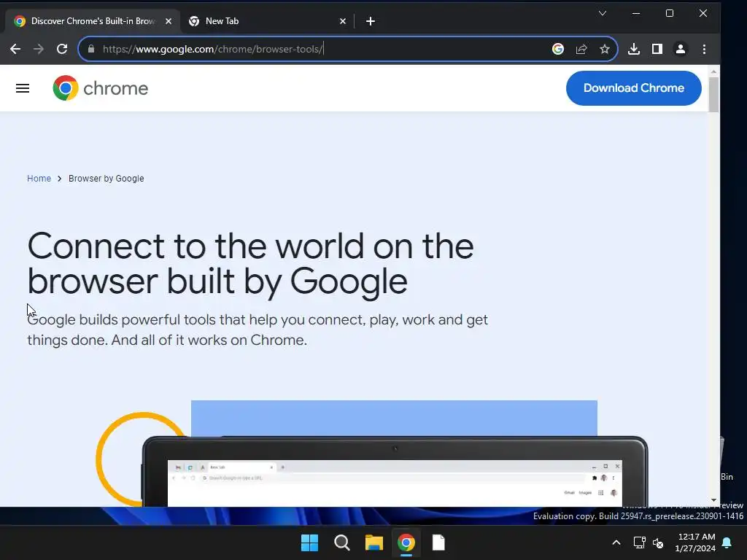Image resolution: width=747 pixels, height=560 pixels.
Task: Open Windows Search from taskbar
Action: (341, 542)
